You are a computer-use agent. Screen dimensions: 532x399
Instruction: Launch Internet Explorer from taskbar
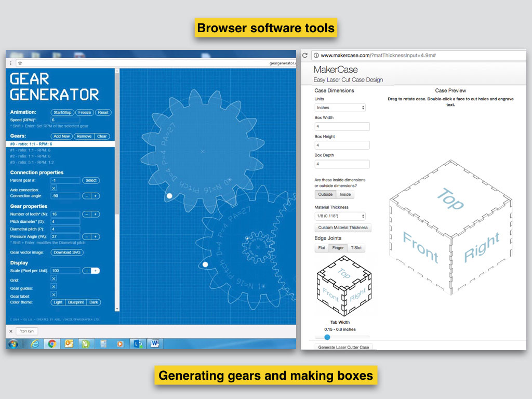coord(35,344)
